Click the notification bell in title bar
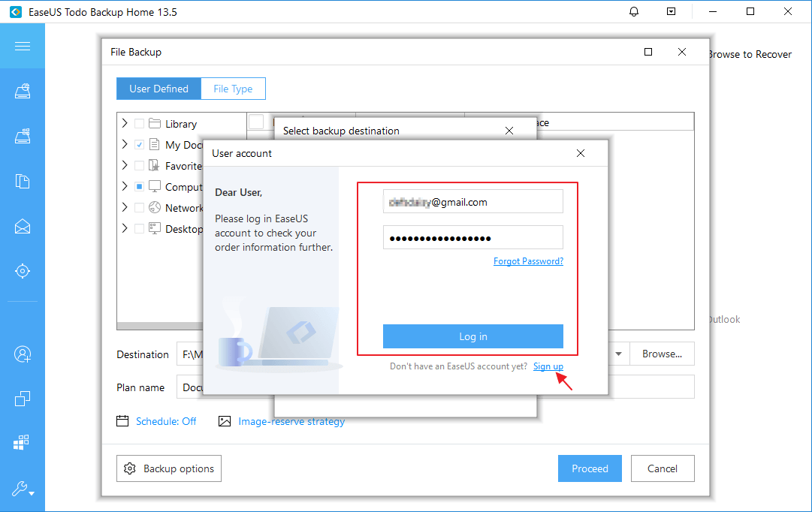Image resolution: width=812 pixels, height=512 pixels. click(x=634, y=12)
